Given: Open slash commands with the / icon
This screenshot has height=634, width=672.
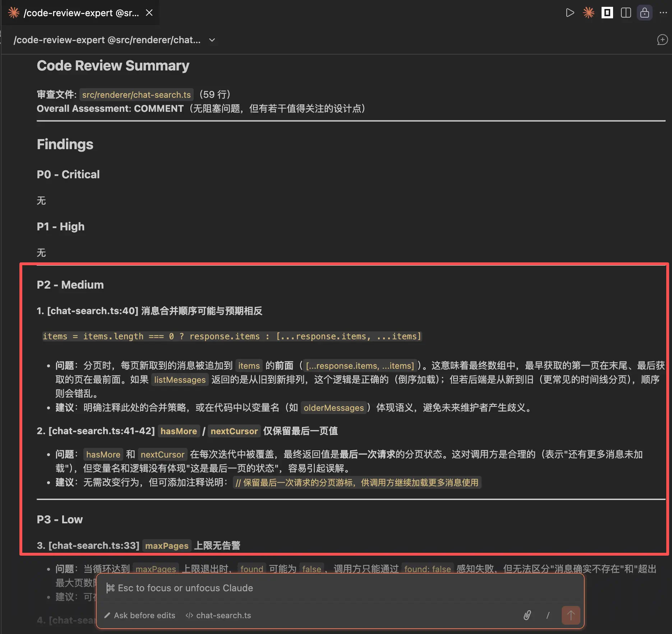Looking at the screenshot, I should pos(548,615).
